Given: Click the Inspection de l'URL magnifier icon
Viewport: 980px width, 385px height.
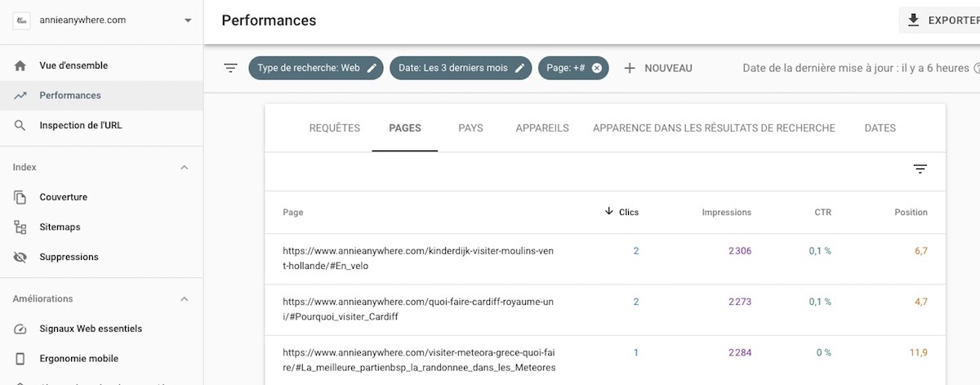Looking at the screenshot, I should point(20,126).
